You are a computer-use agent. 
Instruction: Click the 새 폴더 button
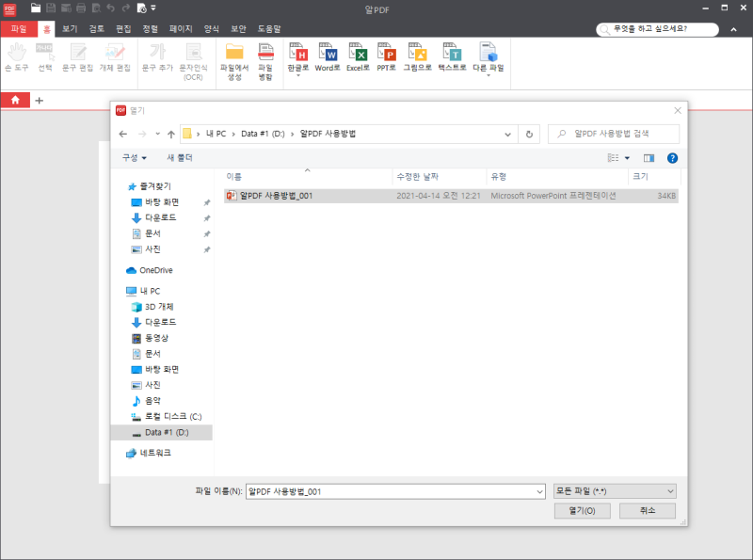coord(178,157)
